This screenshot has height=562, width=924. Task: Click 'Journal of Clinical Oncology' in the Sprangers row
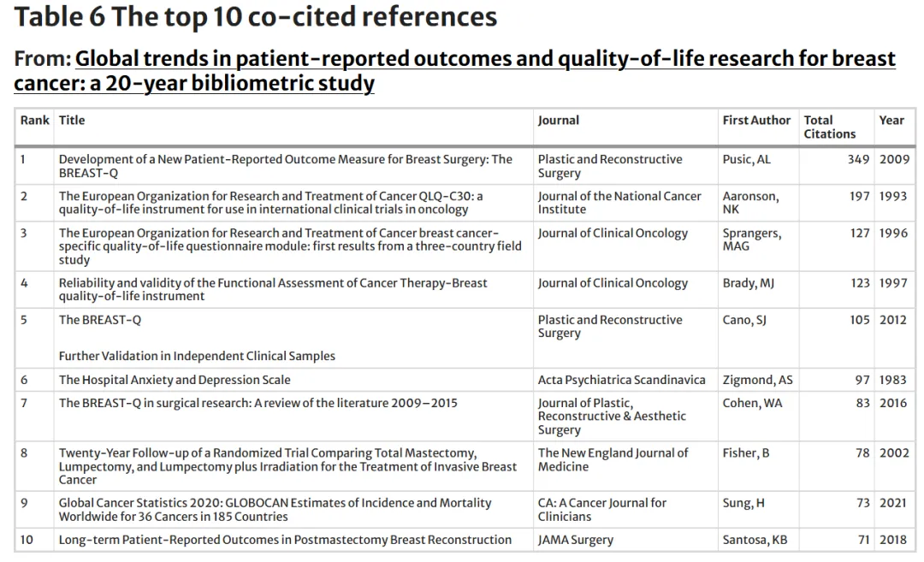pyautogui.click(x=613, y=234)
